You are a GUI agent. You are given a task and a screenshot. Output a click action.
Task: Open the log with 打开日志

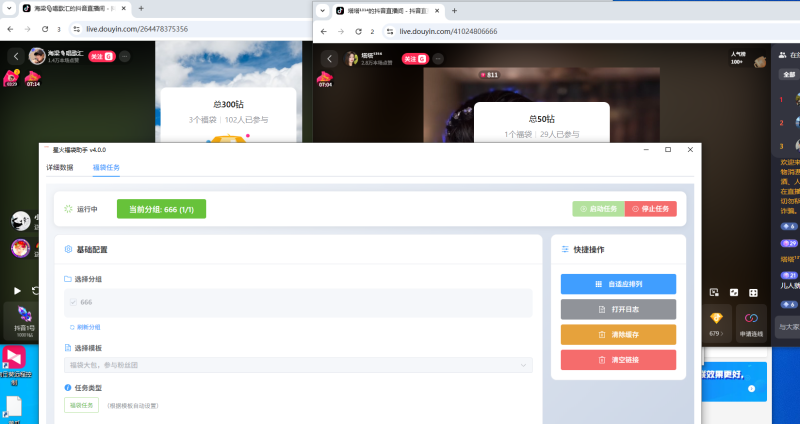click(x=619, y=309)
